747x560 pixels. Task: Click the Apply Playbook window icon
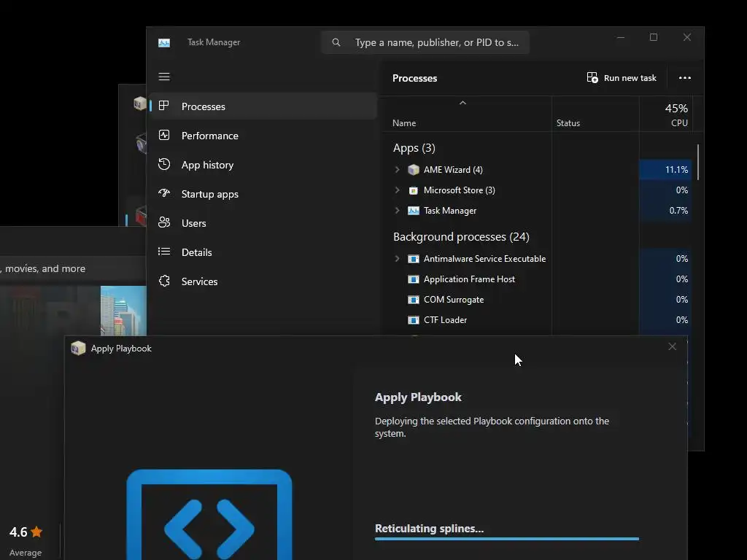(78, 349)
